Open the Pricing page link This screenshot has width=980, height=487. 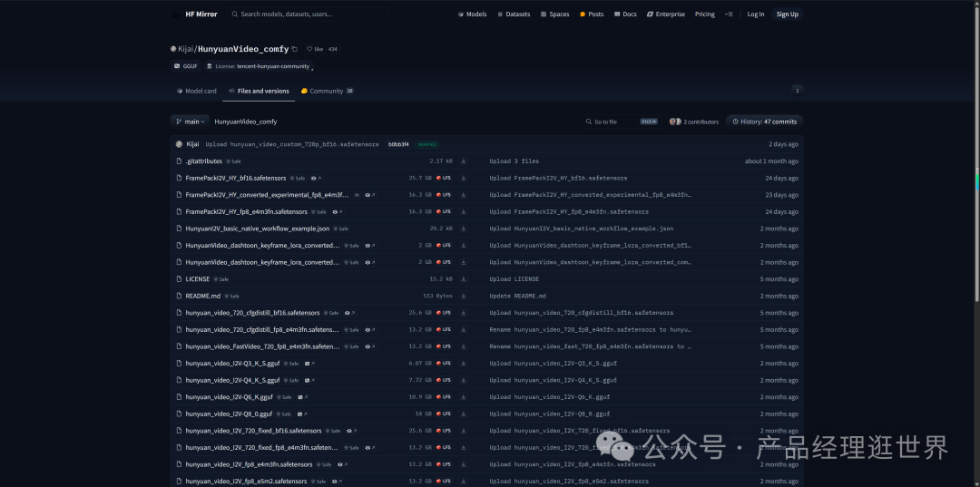(705, 14)
